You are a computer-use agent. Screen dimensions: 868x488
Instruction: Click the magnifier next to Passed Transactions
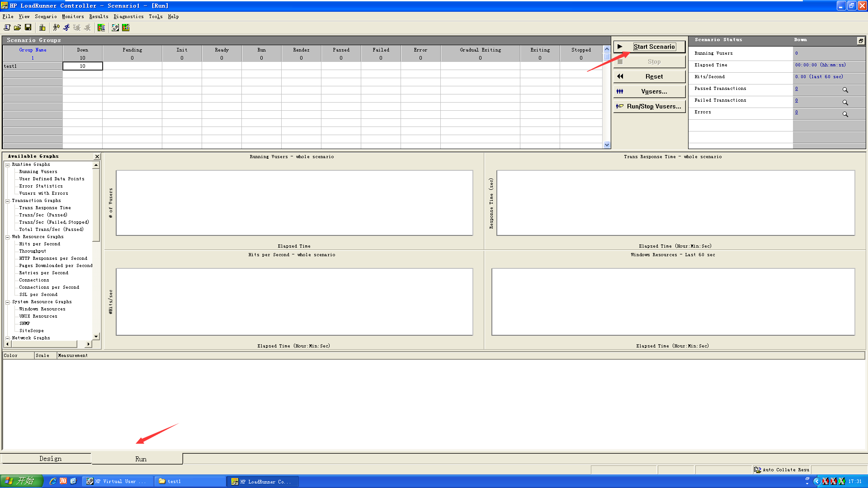(x=845, y=90)
